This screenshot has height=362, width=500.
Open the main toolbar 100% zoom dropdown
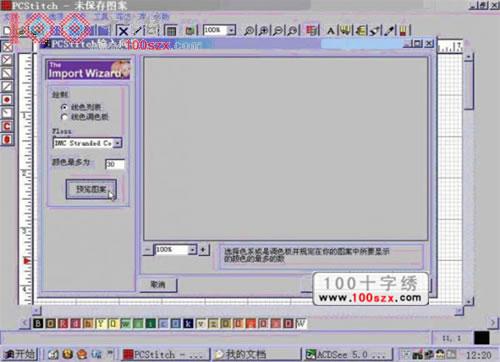[x=231, y=30]
